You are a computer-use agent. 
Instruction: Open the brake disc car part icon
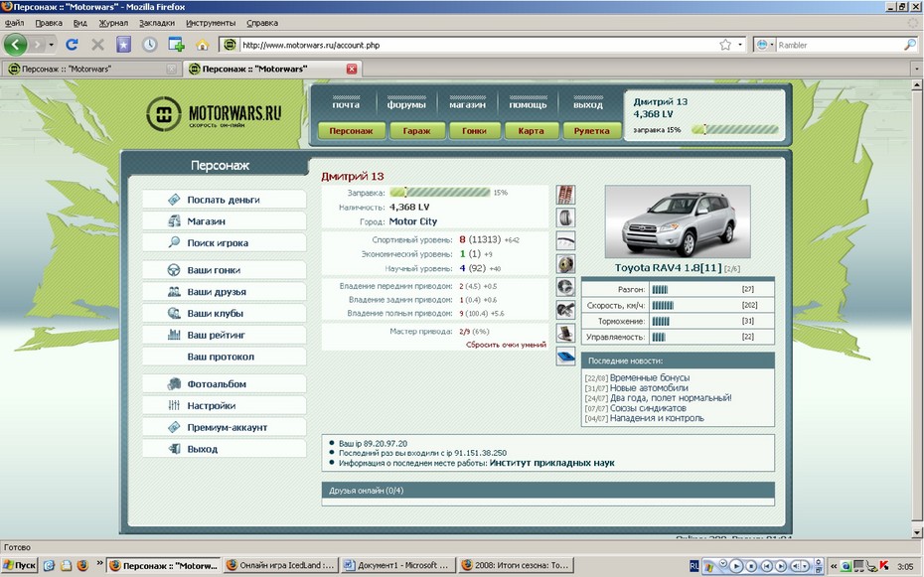pyautogui.click(x=565, y=264)
